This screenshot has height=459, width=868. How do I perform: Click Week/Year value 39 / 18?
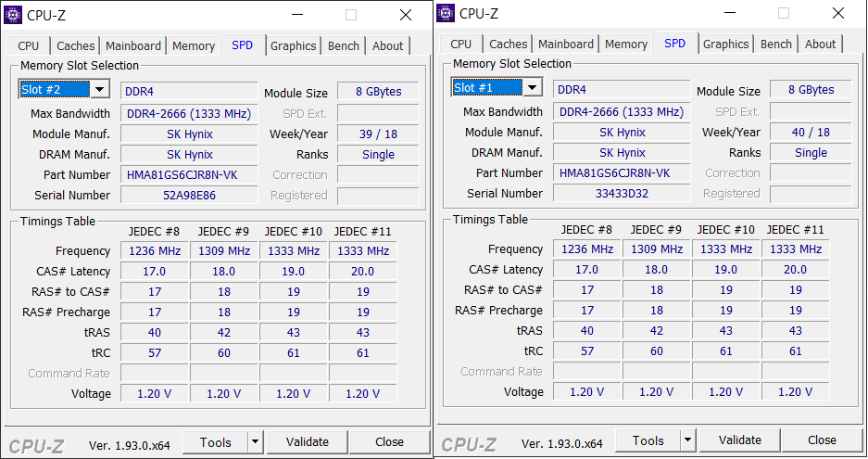pyautogui.click(x=378, y=134)
